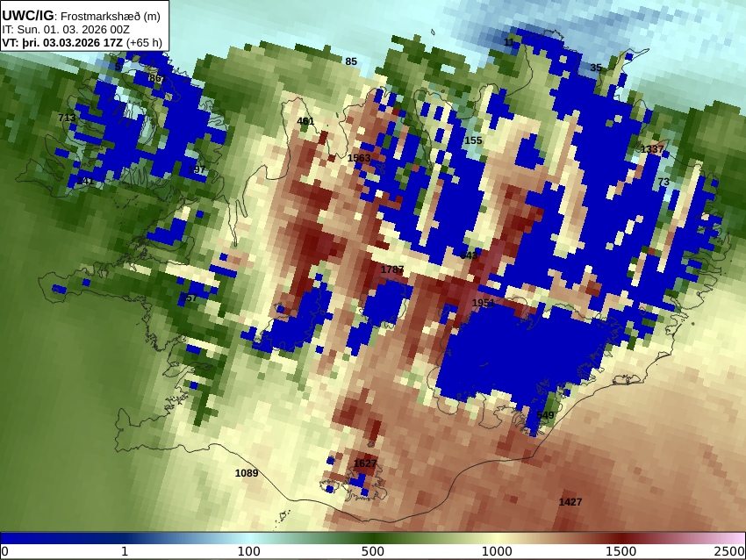Click the 1563 value on the map
Viewport: 746px width, 560px height.
pyautogui.click(x=359, y=158)
